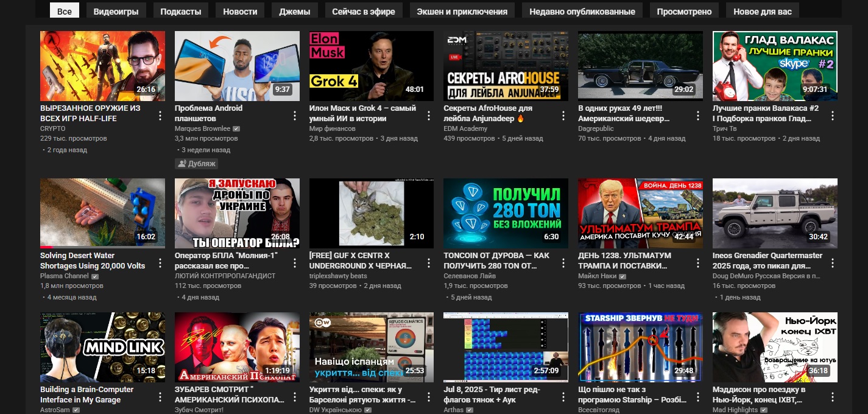Open title Илон Маск и Grok 4

[x=362, y=113]
